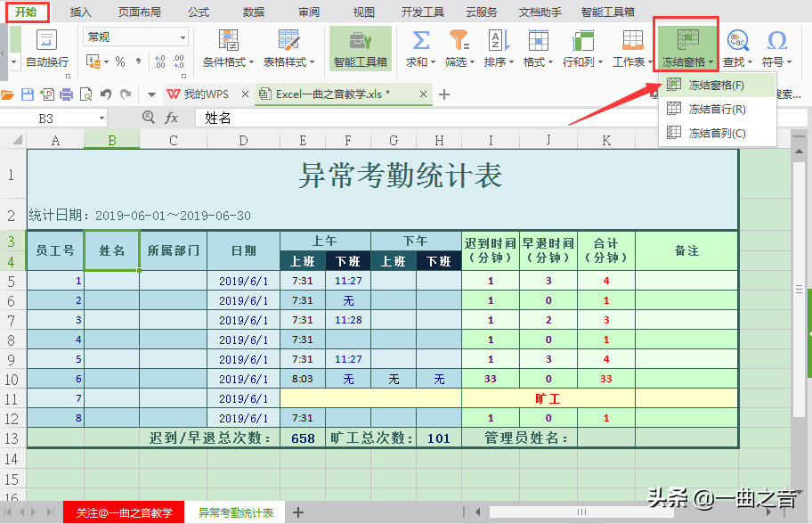The height and width of the screenshot is (524, 812).
Task: Choose 冻结首行 from the freeze menu
Action: pyautogui.click(x=714, y=110)
